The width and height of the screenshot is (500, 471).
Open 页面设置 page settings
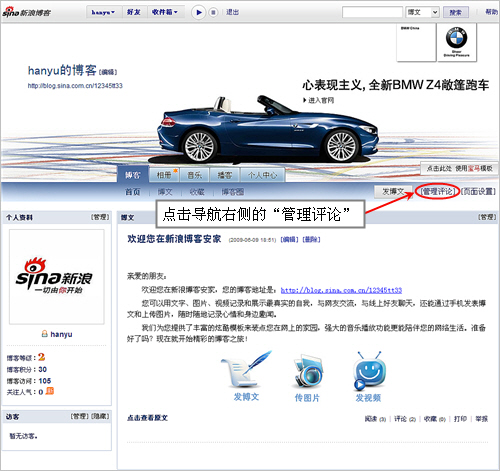tap(479, 191)
